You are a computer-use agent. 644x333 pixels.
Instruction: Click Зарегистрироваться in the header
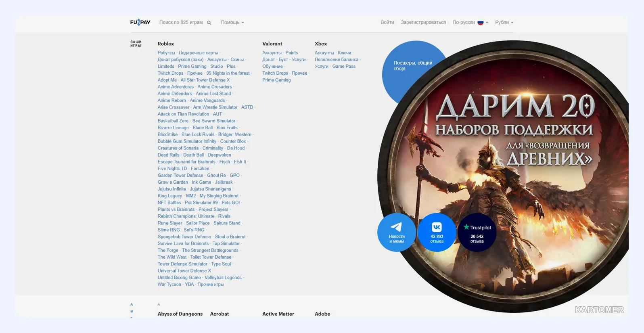[x=423, y=23]
